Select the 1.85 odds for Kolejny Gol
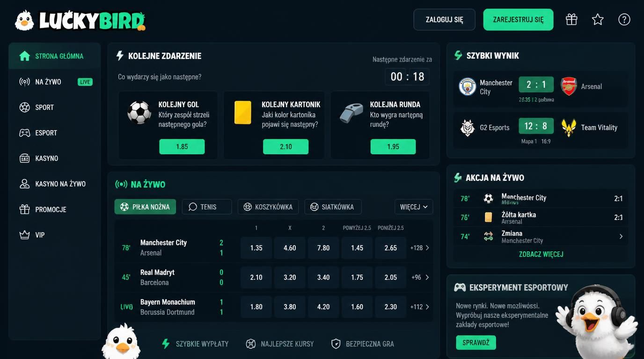This screenshot has width=644, height=359. [182, 147]
